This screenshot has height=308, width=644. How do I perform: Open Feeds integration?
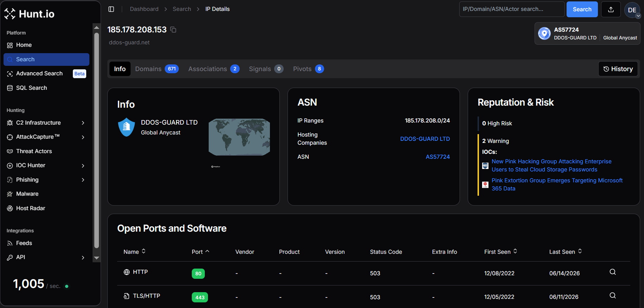click(x=46, y=243)
